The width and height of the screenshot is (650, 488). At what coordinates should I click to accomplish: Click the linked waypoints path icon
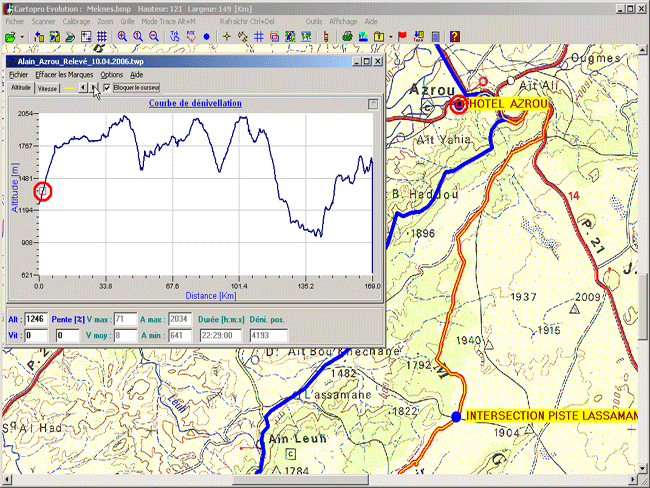coord(243,37)
